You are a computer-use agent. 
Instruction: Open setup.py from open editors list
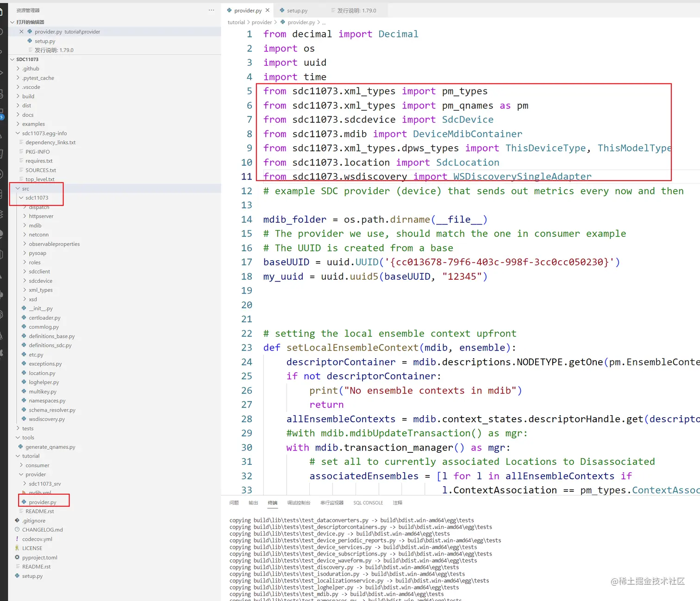[x=45, y=41]
